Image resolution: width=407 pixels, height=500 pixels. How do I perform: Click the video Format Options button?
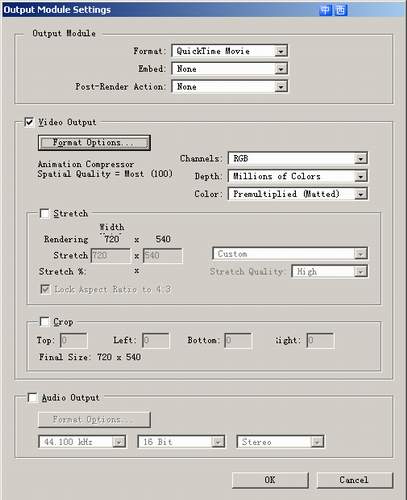tap(94, 143)
